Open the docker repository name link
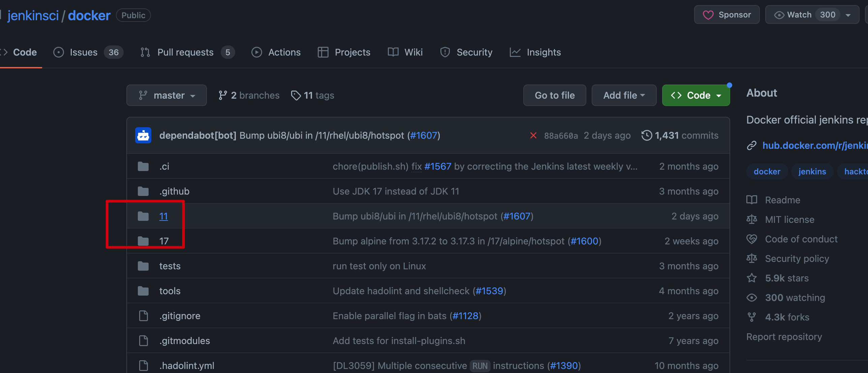This screenshot has width=868, height=373. [89, 15]
